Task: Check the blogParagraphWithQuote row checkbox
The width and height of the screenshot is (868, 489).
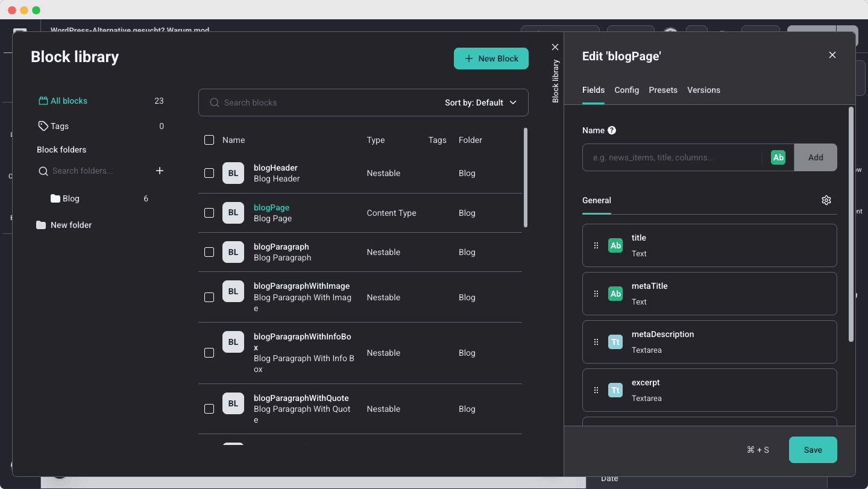Action: pyautogui.click(x=209, y=409)
